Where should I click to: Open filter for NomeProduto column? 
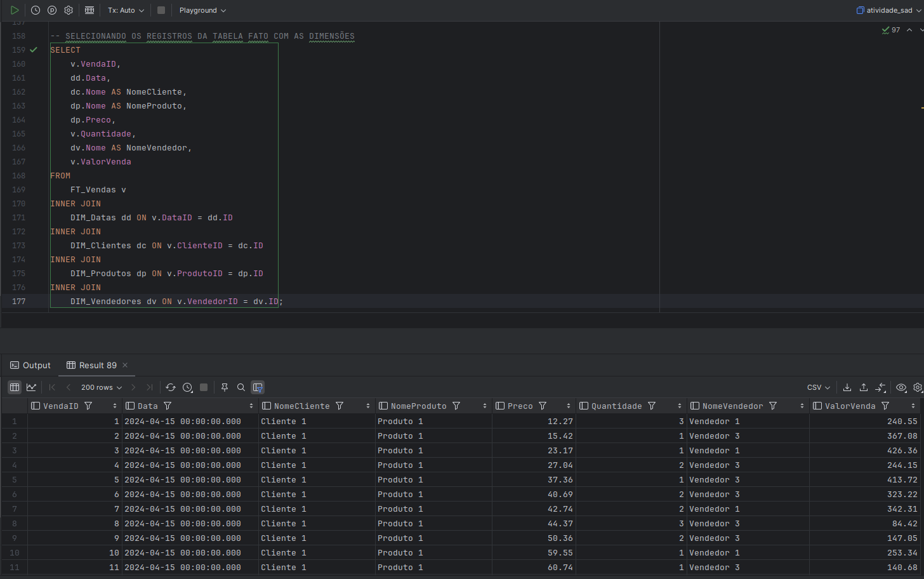(456, 406)
